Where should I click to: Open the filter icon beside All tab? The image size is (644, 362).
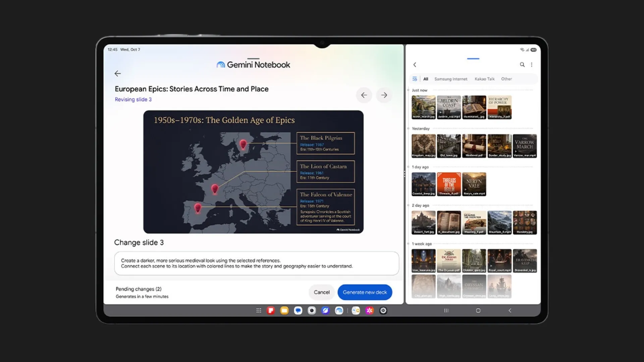click(415, 79)
